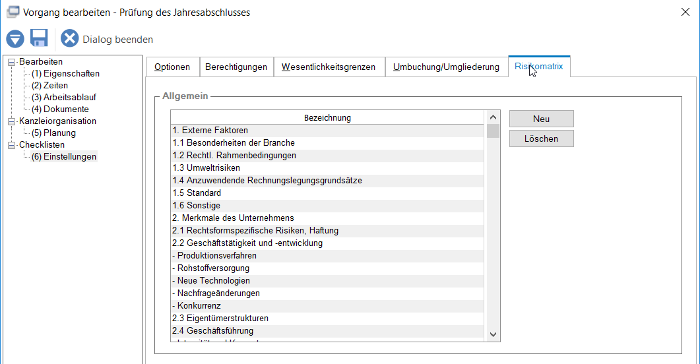700x364 pixels.
Task: Collapse the Bearbeiten tree node
Action: (12, 62)
